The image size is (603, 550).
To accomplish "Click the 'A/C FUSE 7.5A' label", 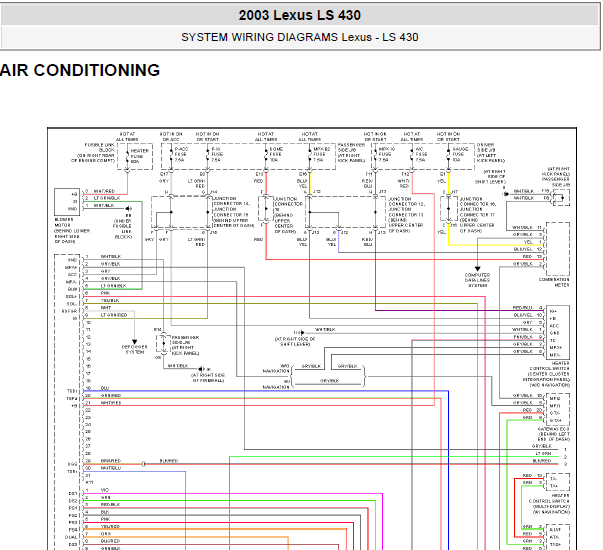I will (x=420, y=154).
